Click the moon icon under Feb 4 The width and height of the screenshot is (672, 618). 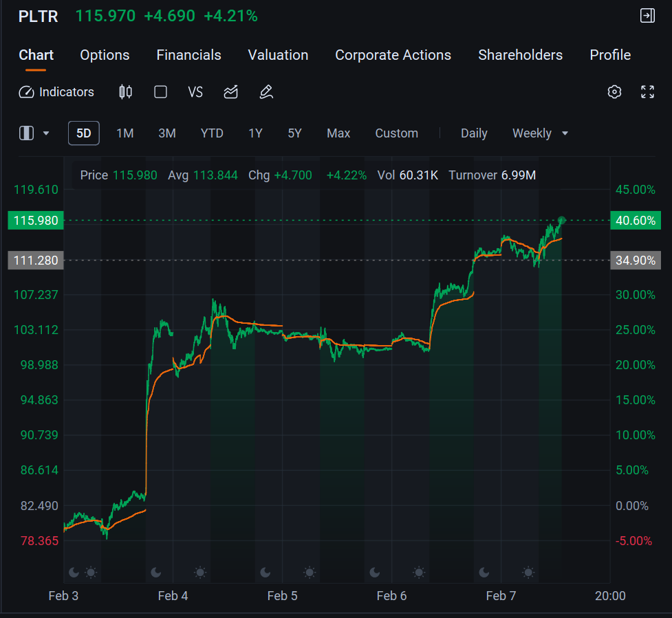(x=156, y=572)
